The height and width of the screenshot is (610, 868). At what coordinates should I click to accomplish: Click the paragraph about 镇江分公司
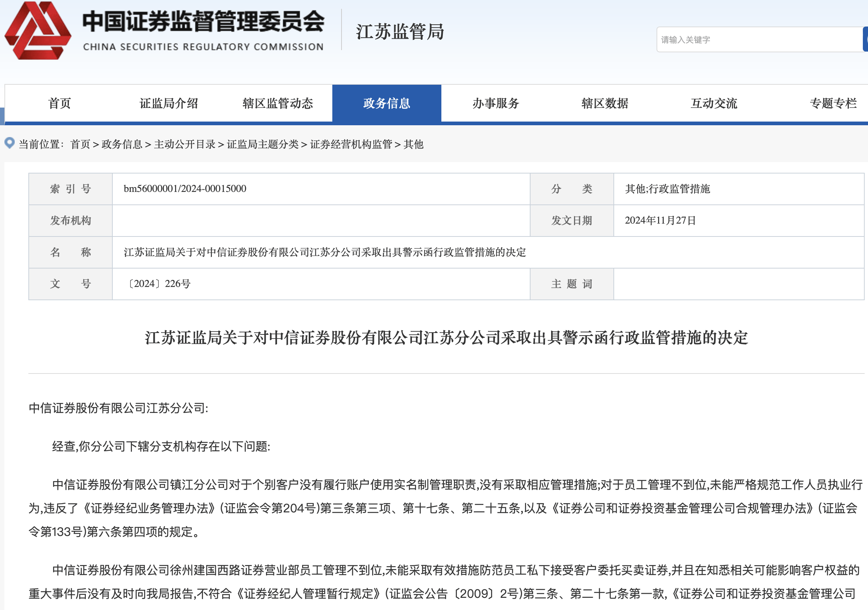tap(446, 508)
